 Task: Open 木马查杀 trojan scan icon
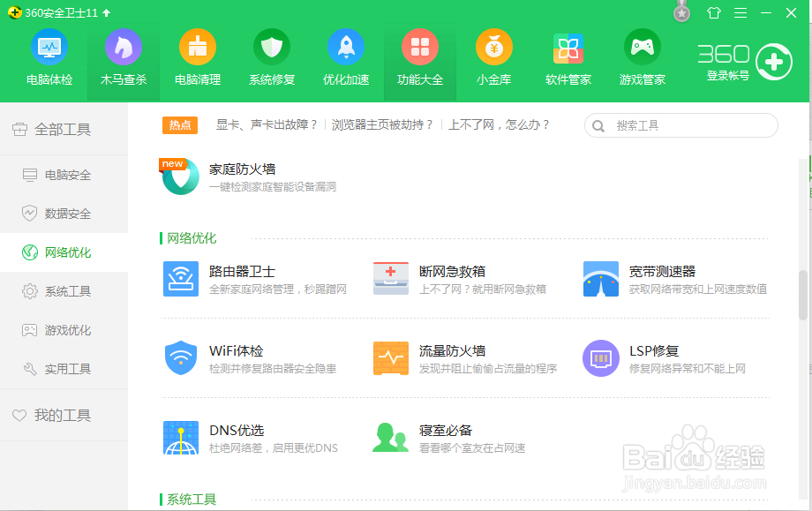coord(124,47)
